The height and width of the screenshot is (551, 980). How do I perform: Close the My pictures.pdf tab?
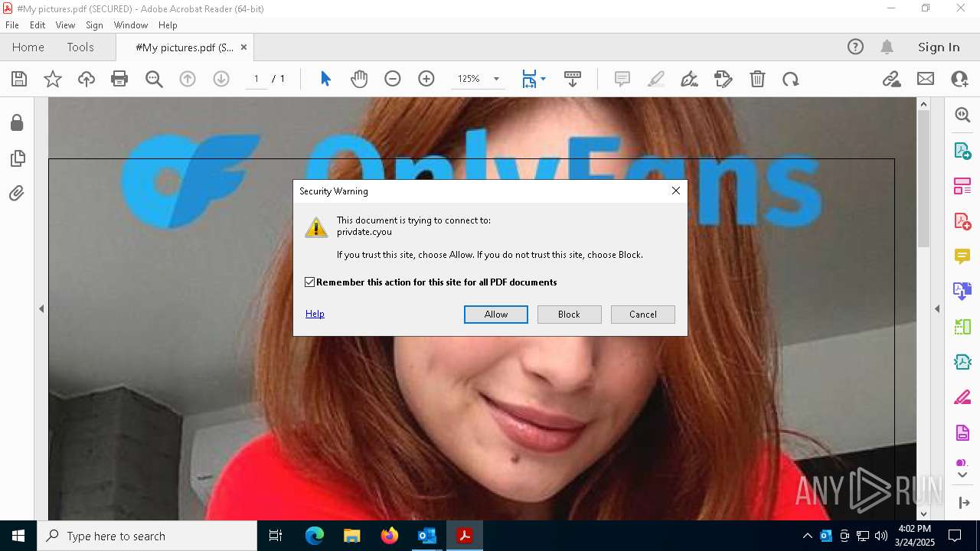(243, 47)
